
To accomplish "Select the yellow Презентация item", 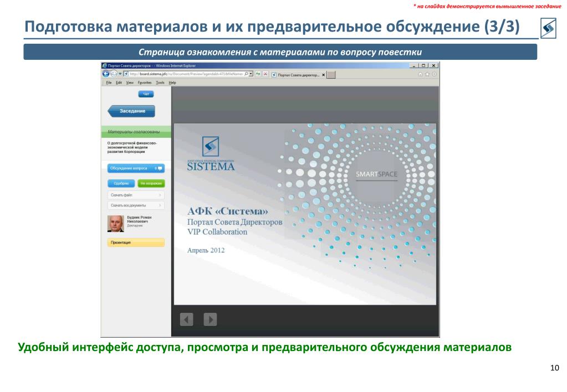I will click(136, 243).
